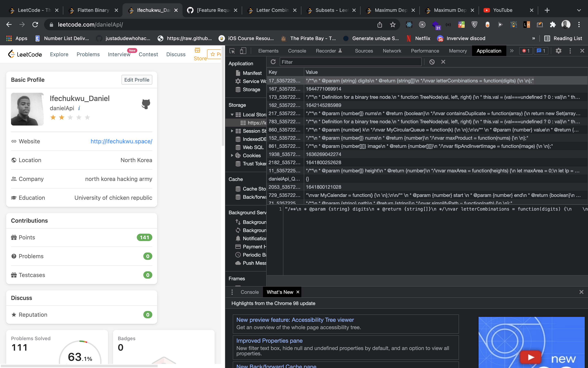The height and width of the screenshot is (368, 588).
Task: Select the Cache Storage item
Action: point(251,189)
